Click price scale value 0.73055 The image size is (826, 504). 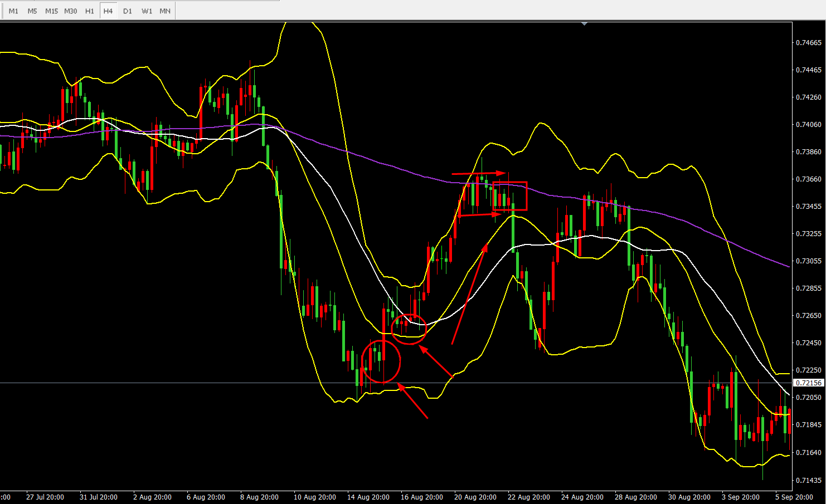[808, 261]
